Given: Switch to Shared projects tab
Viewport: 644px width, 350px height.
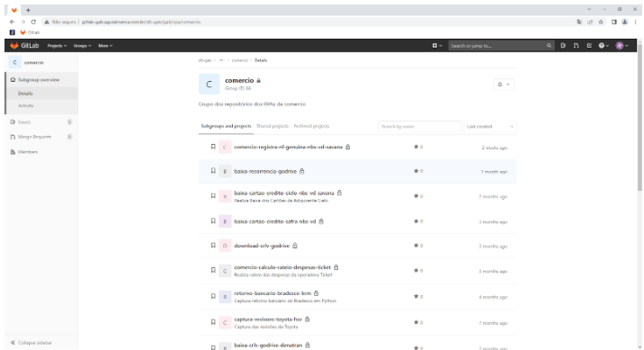Looking at the screenshot, I should pyautogui.click(x=273, y=126).
